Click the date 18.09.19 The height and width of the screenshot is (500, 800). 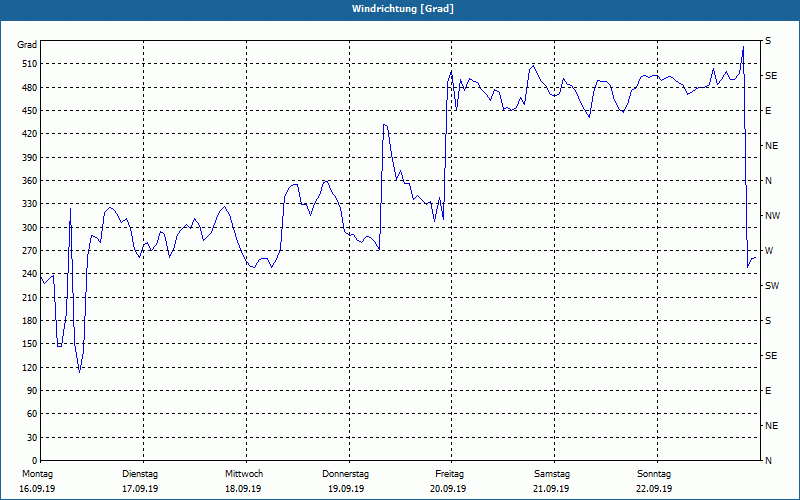[x=243, y=489]
